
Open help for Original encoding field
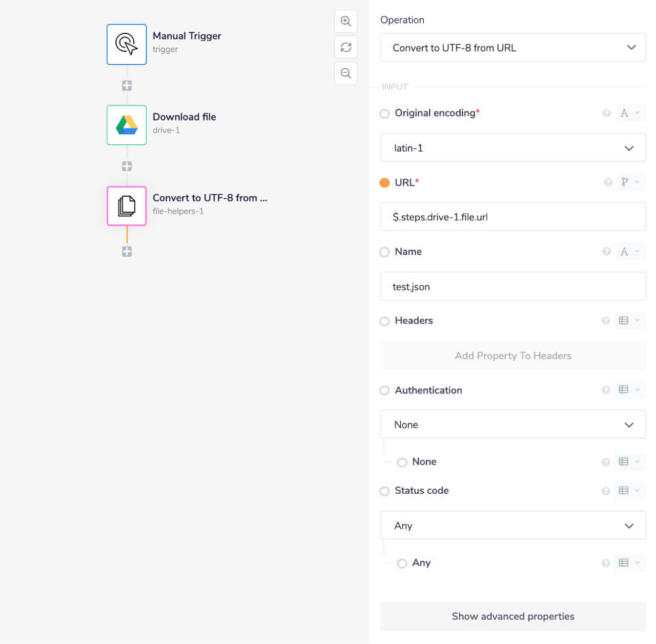[607, 113]
